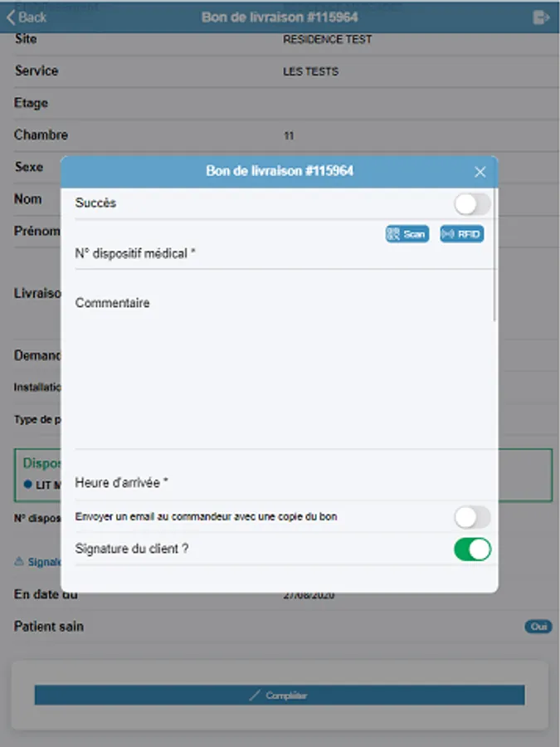This screenshot has width=560, height=747.
Task: Enable the Succès switch
Action: (x=471, y=203)
